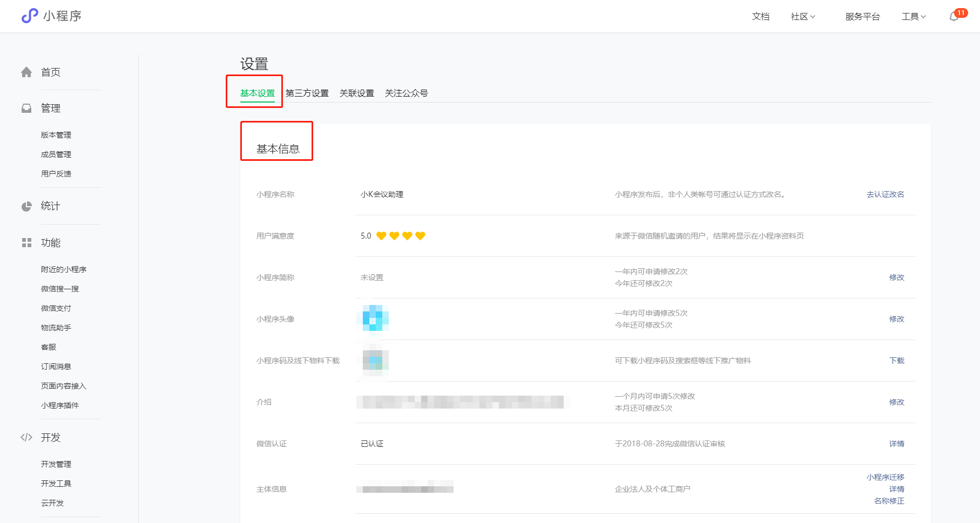Click the pie chart icon beside 统计
980x523 pixels.
pyautogui.click(x=26, y=206)
